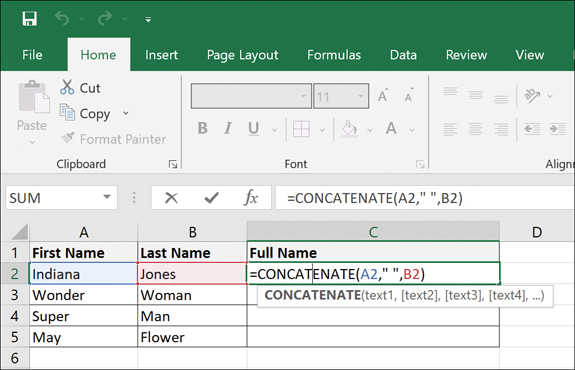Open the Copy options dropdown arrow

(126, 113)
